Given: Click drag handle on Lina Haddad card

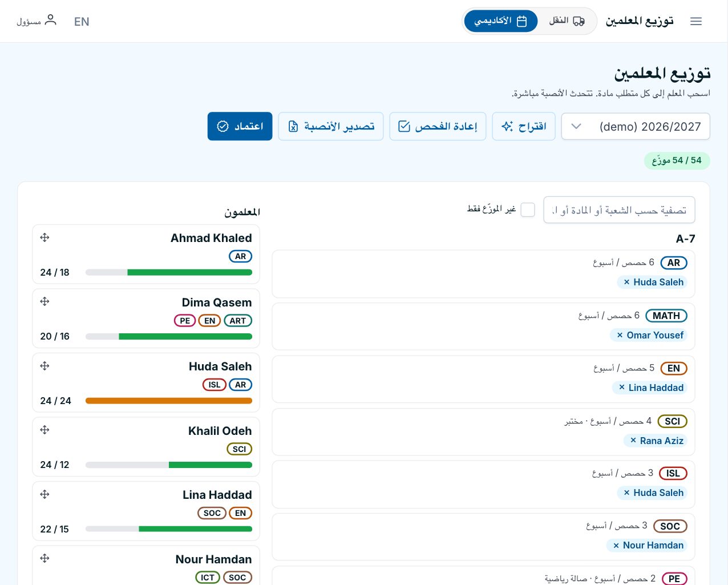Looking at the screenshot, I should coord(45,494).
